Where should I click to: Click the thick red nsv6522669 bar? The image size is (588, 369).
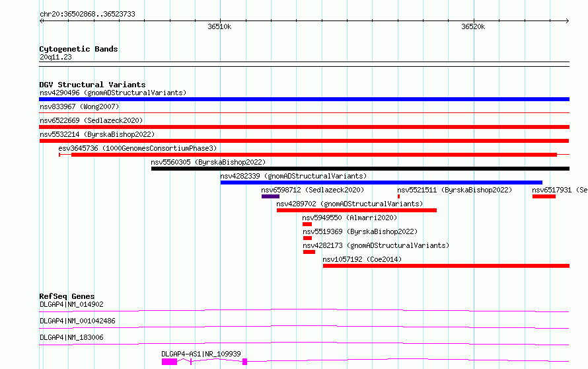click(x=304, y=127)
